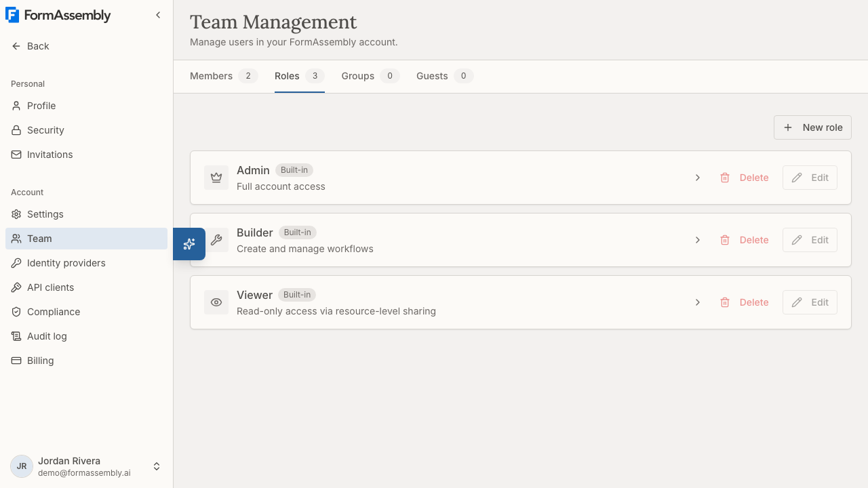This screenshot has width=868, height=488.
Task: Switch to the Members tab
Action: click(x=223, y=76)
